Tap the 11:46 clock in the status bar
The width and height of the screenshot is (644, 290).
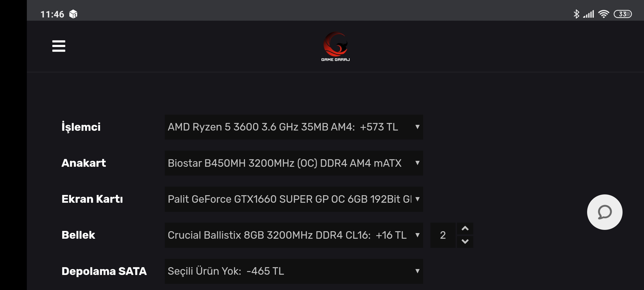tap(52, 14)
